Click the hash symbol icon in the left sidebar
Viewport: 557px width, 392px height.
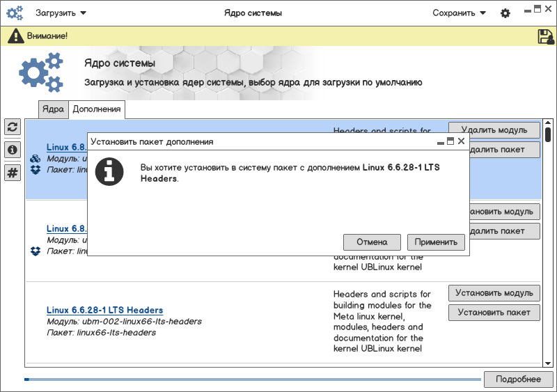click(13, 173)
